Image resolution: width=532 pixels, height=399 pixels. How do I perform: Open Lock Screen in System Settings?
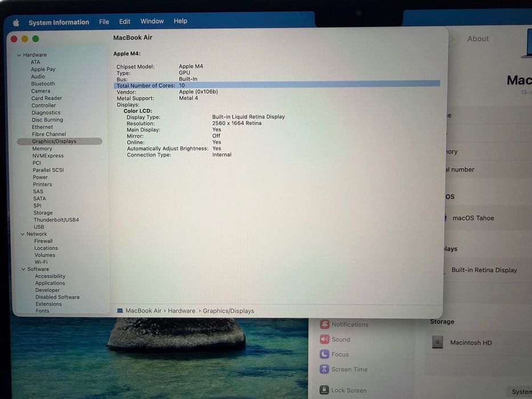pyautogui.click(x=343, y=390)
